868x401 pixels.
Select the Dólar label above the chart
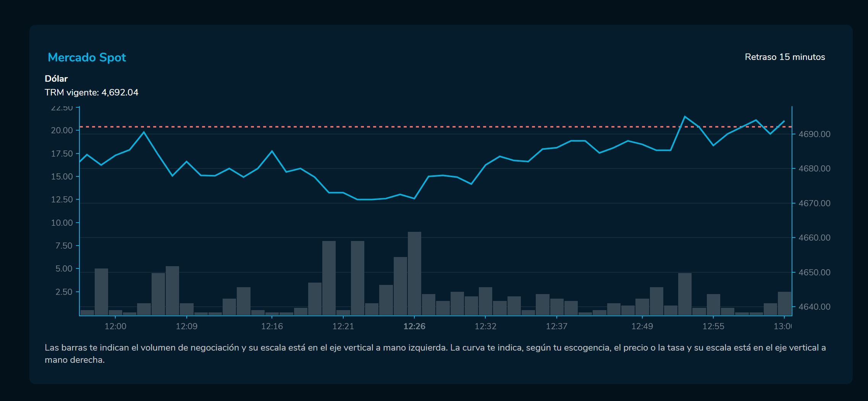pyautogui.click(x=56, y=79)
